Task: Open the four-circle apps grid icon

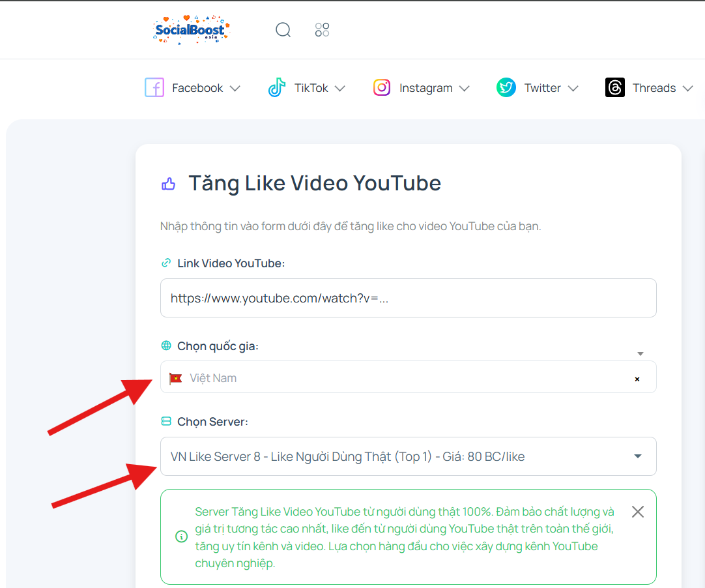Action: click(322, 30)
